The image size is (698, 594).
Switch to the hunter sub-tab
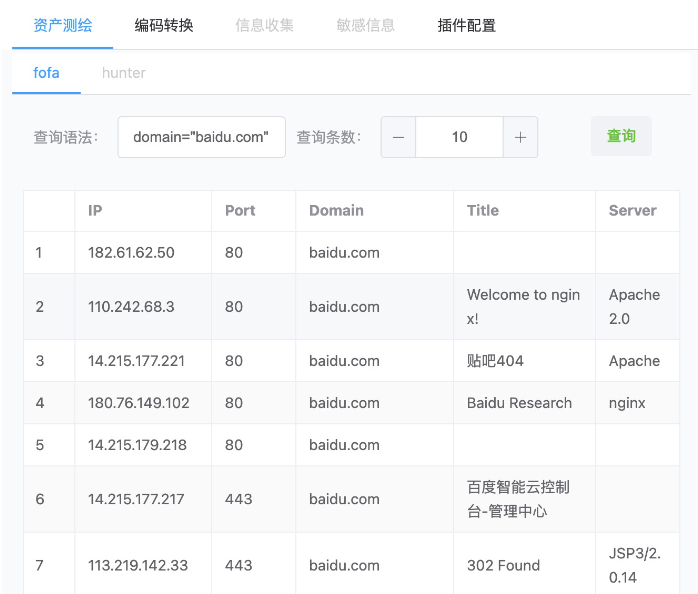pyautogui.click(x=124, y=73)
